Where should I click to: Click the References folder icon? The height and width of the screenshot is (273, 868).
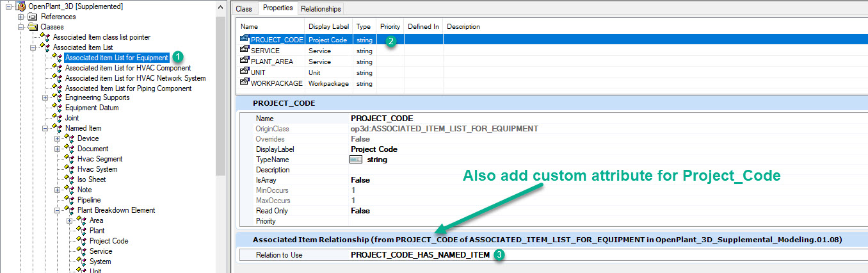(x=33, y=17)
